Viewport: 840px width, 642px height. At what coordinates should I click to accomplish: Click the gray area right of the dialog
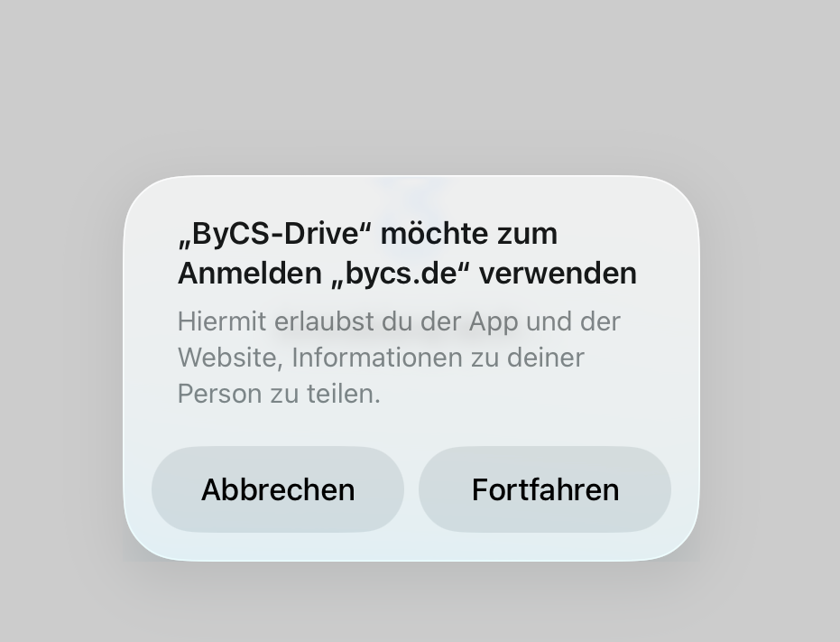pyautogui.click(x=770, y=368)
